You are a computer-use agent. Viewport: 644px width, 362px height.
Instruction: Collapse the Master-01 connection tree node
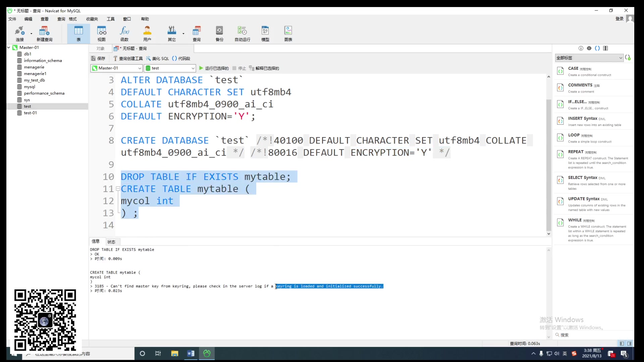coord(9,48)
